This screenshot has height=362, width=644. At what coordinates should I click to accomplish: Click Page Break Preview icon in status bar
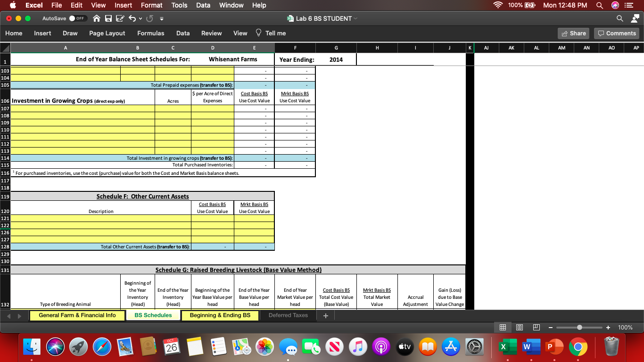(x=536, y=327)
